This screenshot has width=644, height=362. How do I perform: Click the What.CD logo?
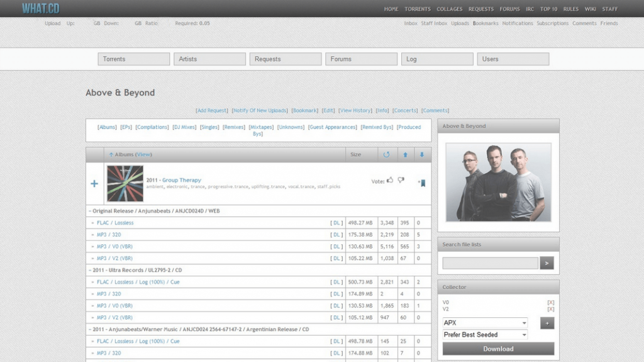[41, 8]
